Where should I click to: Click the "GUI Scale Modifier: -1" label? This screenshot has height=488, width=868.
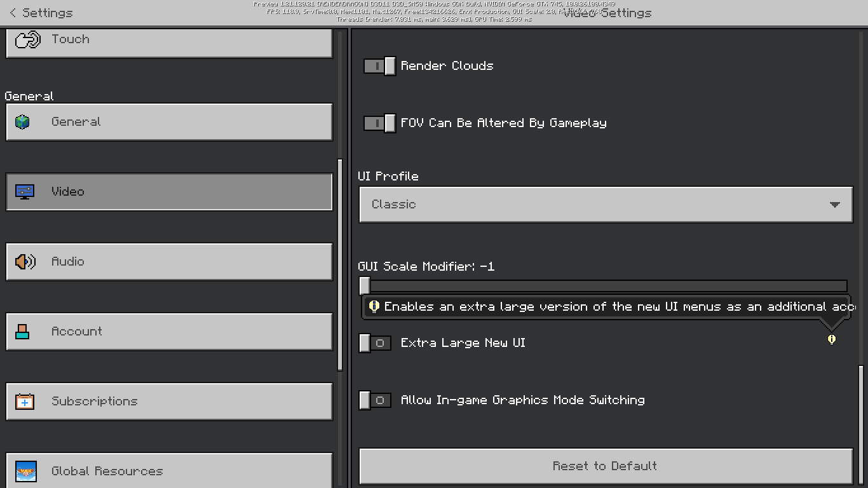pyautogui.click(x=426, y=267)
